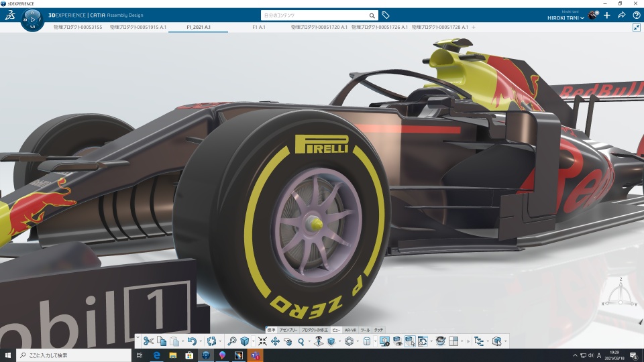Image resolution: width=644 pixels, height=362 pixels.
Task: Open the dropdown arrow beside Zoom tool
Action: (x=309, y=341)
